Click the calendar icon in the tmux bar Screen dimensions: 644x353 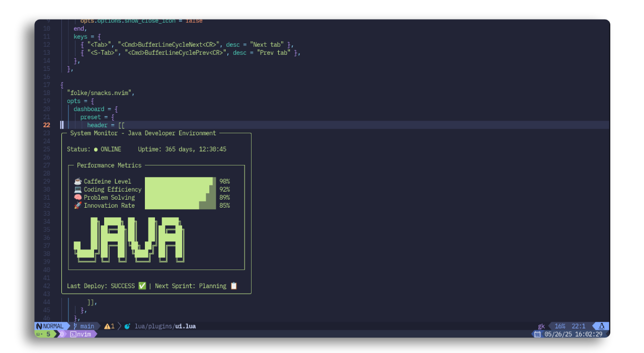[537, 334]
